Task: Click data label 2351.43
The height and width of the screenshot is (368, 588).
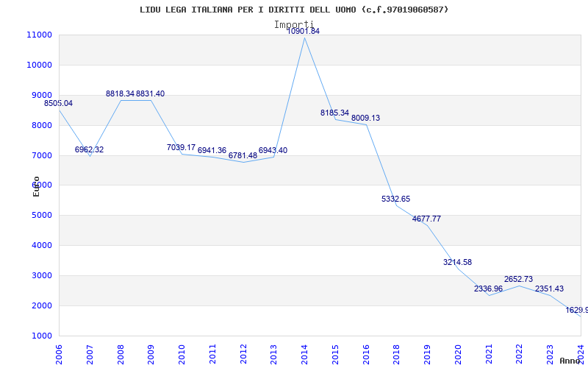Action: click(x=549, y=289)
